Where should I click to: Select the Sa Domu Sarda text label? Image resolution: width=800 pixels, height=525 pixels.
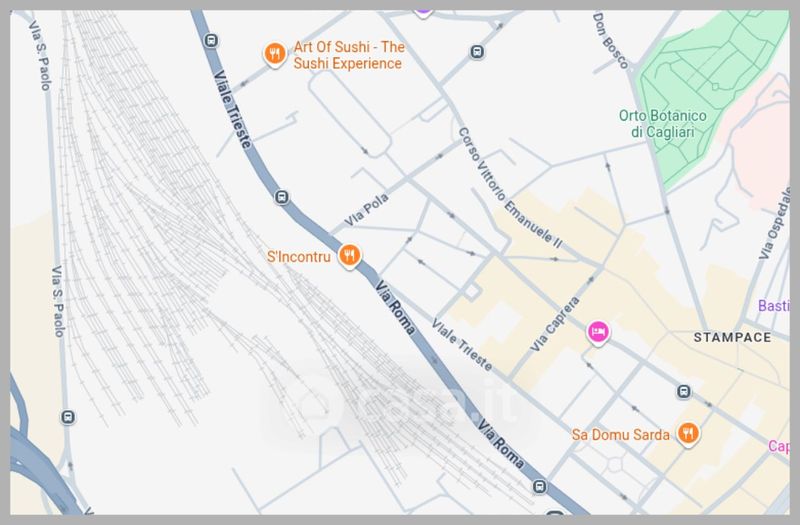click(x=620, y=435)
